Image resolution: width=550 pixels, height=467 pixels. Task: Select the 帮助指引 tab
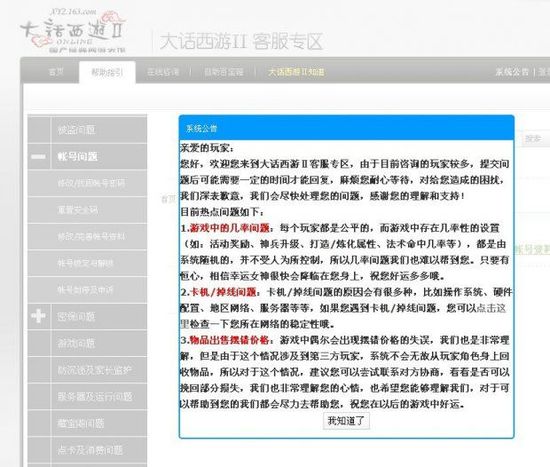coord(107,72)
